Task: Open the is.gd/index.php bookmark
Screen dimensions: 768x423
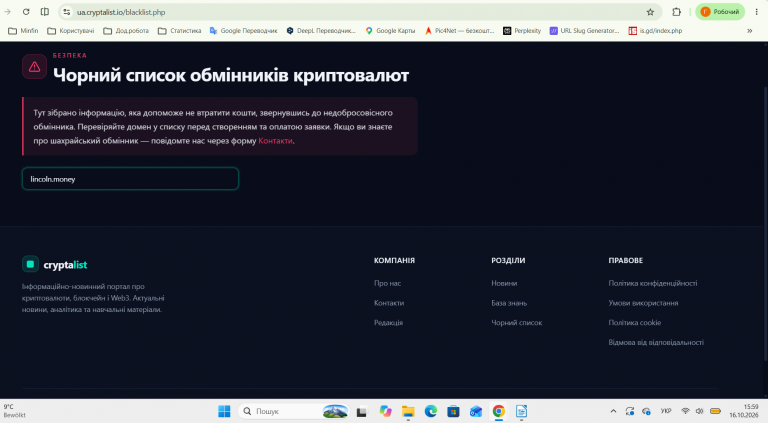Action: point(655,30)
